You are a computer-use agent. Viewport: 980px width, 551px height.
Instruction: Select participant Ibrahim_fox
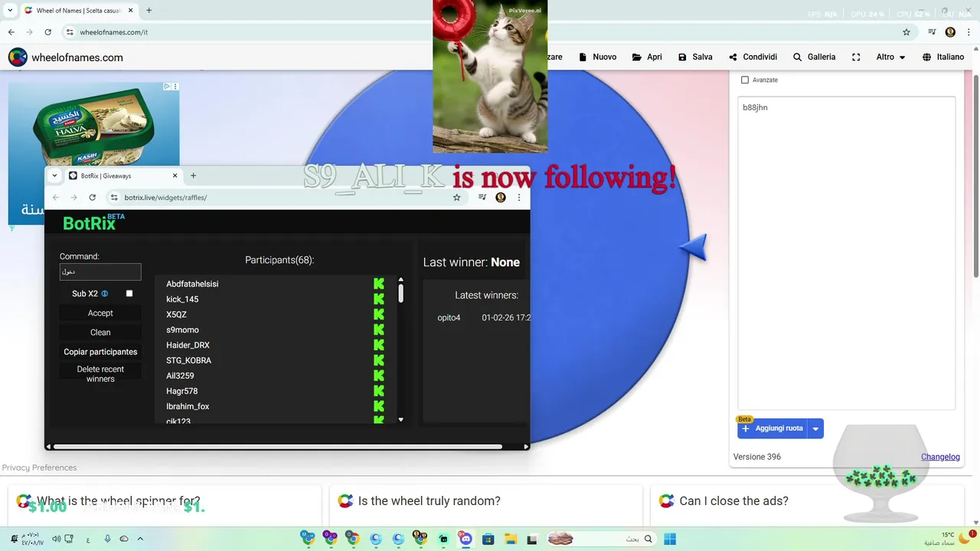coord(188,406)
